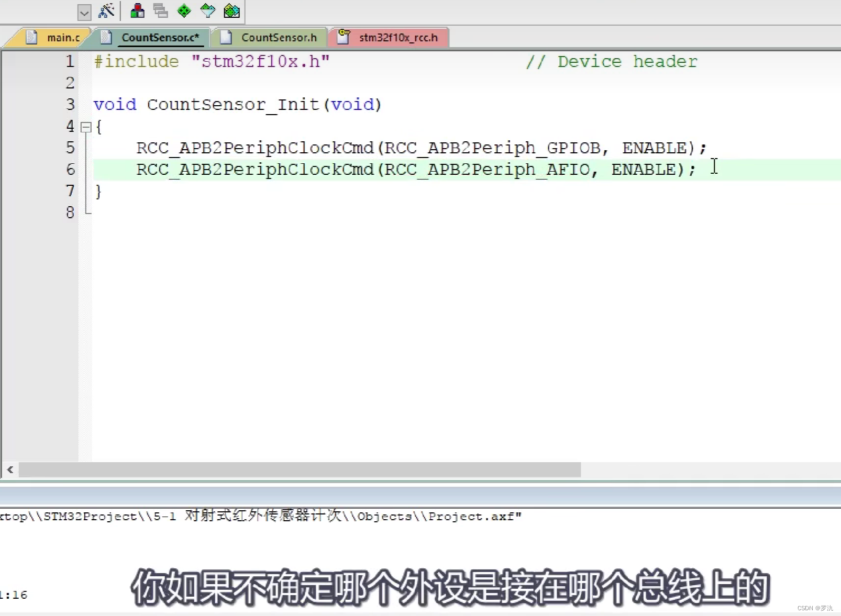Translate current file using stacked documents icon
The image size is (841, 616).
(x=160, y=11)
